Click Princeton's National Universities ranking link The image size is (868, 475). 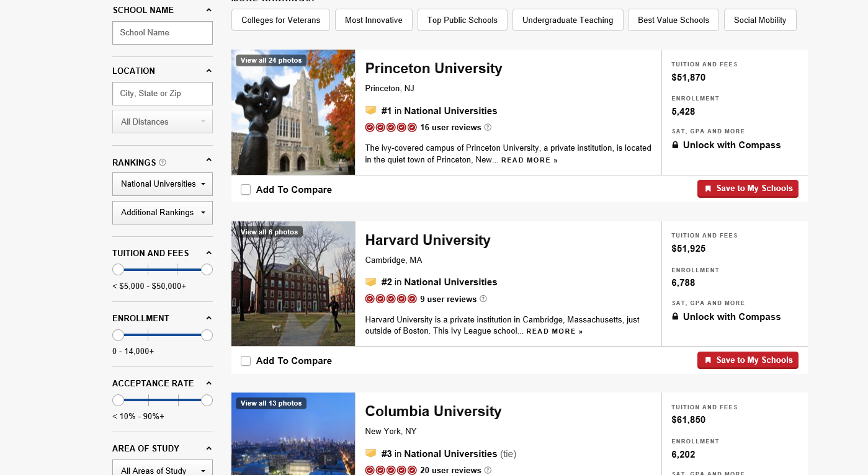click(x=450, y=111)
